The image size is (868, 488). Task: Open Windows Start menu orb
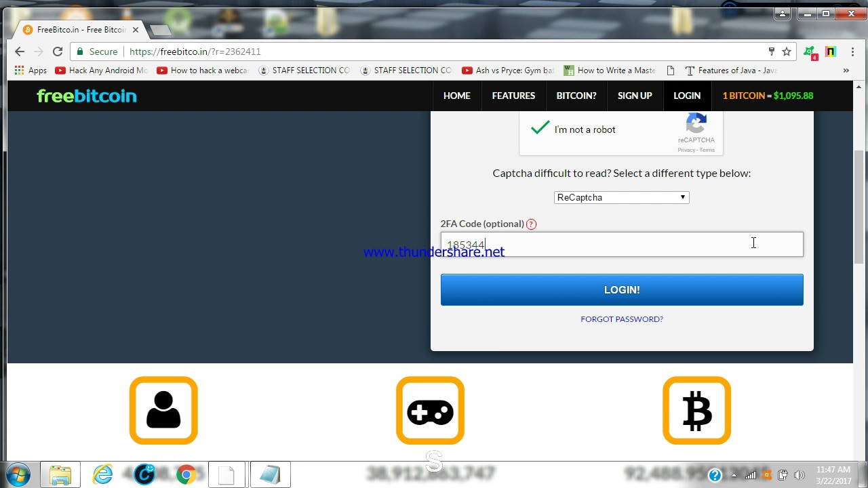pos(18,475)
